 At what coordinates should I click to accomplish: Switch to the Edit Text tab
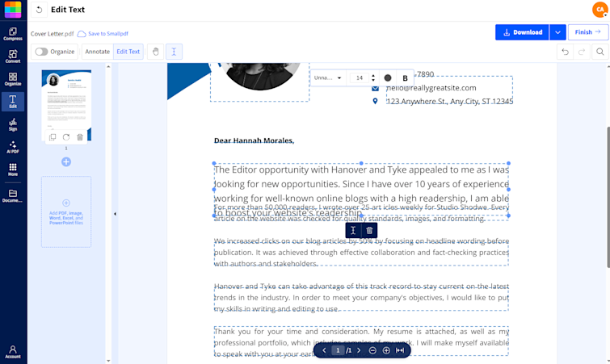(128, 52)
